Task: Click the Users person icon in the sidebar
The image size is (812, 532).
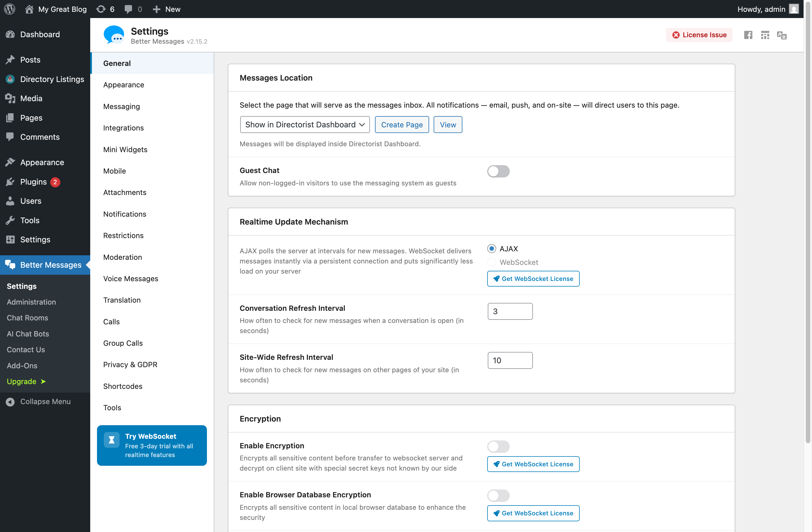Action: [10, 201]
